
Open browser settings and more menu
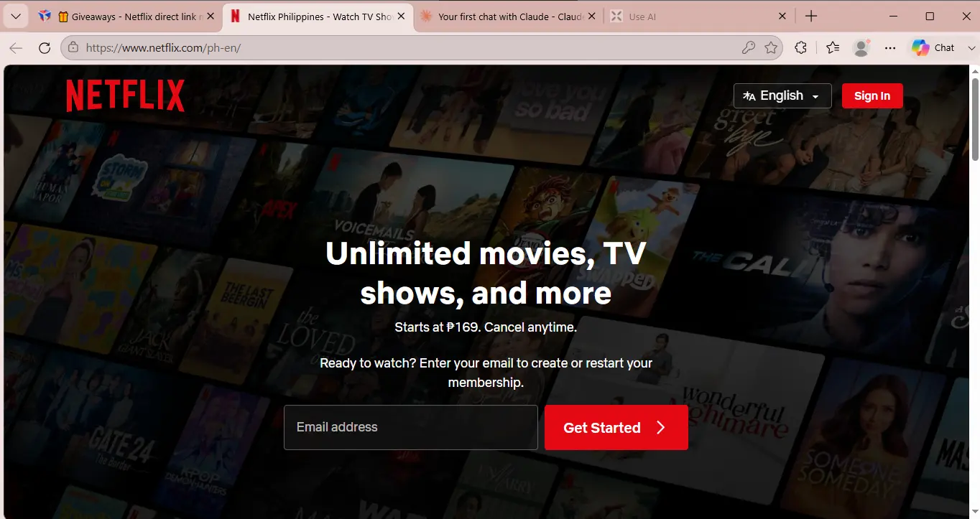pyautogui.click(x=890, y=48)
